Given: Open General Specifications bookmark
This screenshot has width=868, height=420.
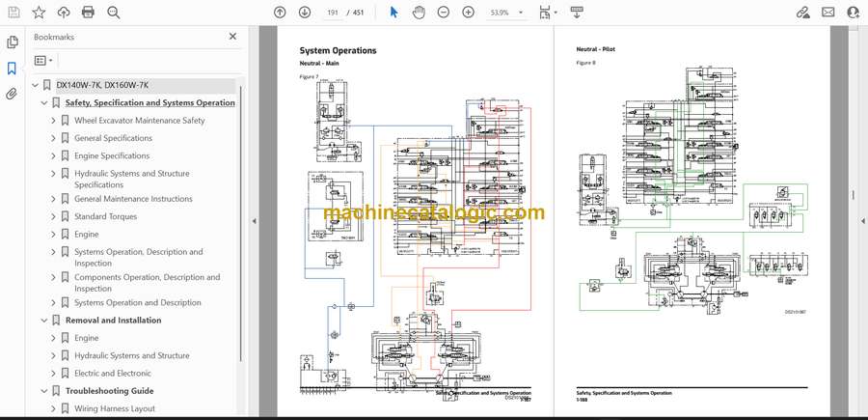Looking at the screenshot, I should (x=113, y=138).
